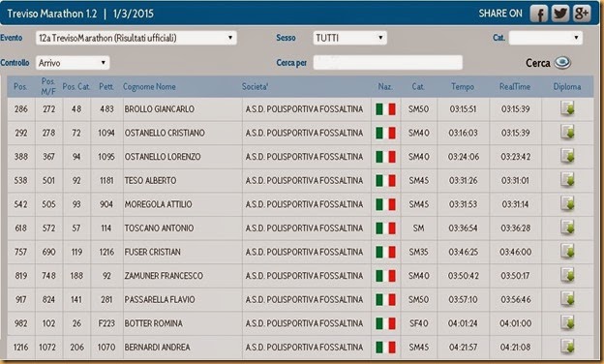Screen dimensions: 604x364
Task: Click real time 04:01:00
Action: 515,323
